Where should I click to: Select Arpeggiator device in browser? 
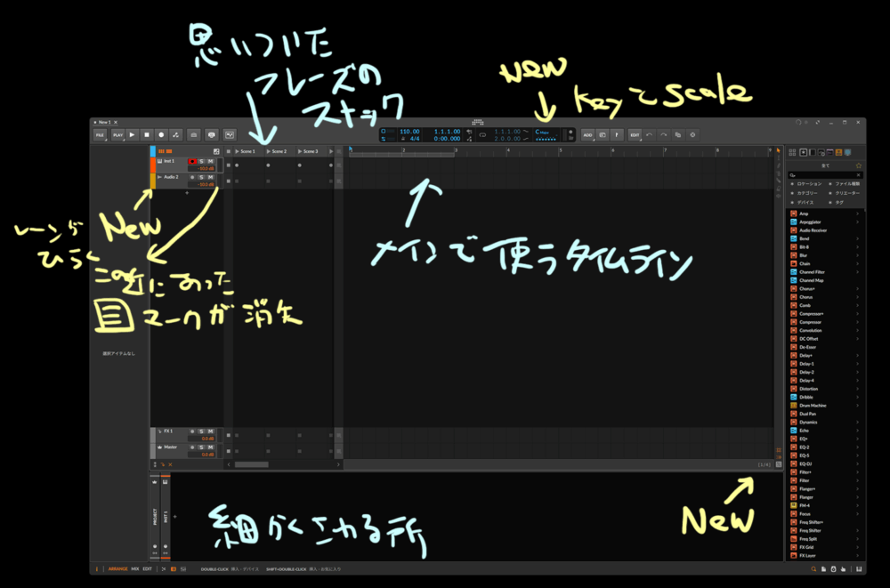[825, 222]
